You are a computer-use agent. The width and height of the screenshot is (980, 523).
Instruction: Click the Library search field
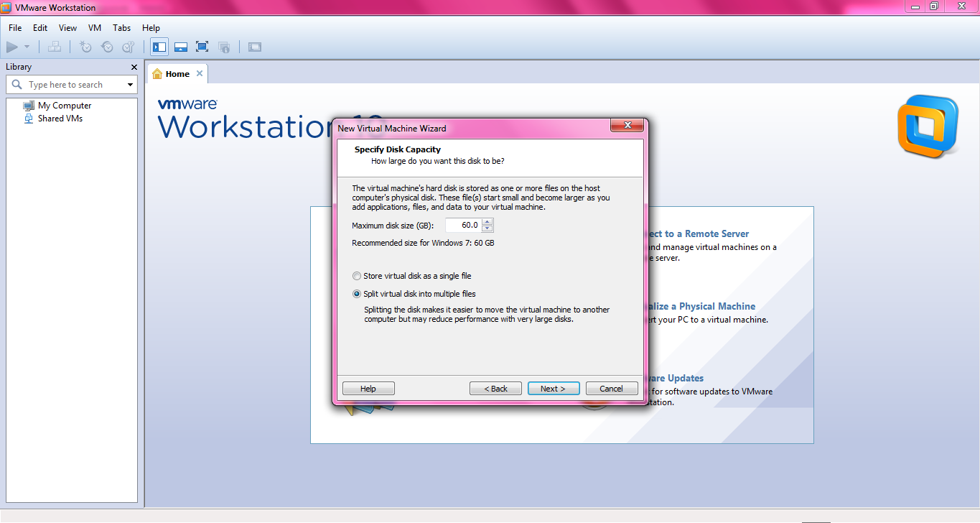71,85
